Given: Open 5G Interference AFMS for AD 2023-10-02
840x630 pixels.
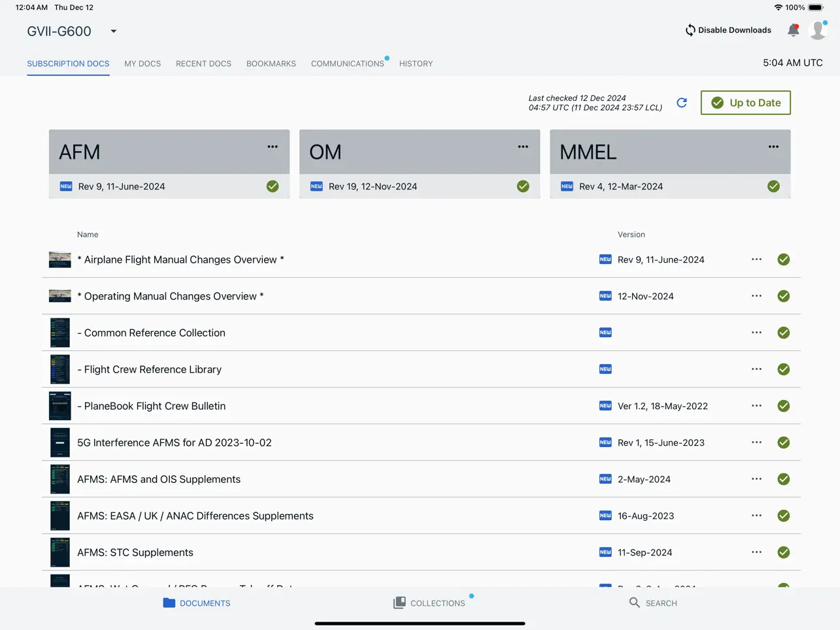Looking at the screenshot, I should click(175, 442).
